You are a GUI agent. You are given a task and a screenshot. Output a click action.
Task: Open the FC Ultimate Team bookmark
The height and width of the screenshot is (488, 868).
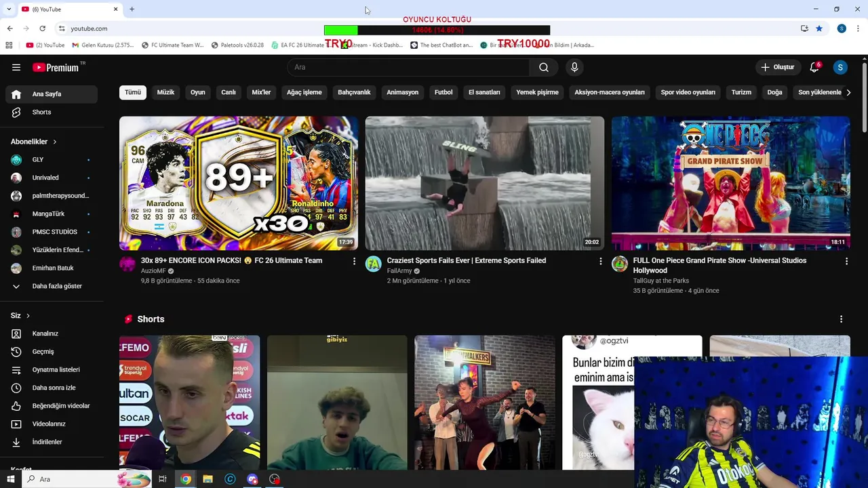tap(172, 45)
